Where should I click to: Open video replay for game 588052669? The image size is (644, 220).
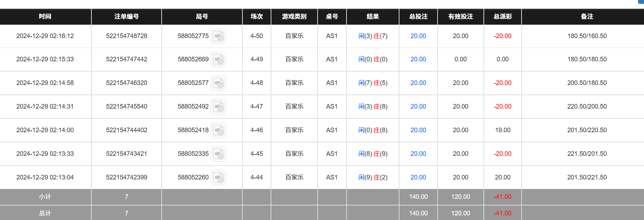[x=218, y=59]
